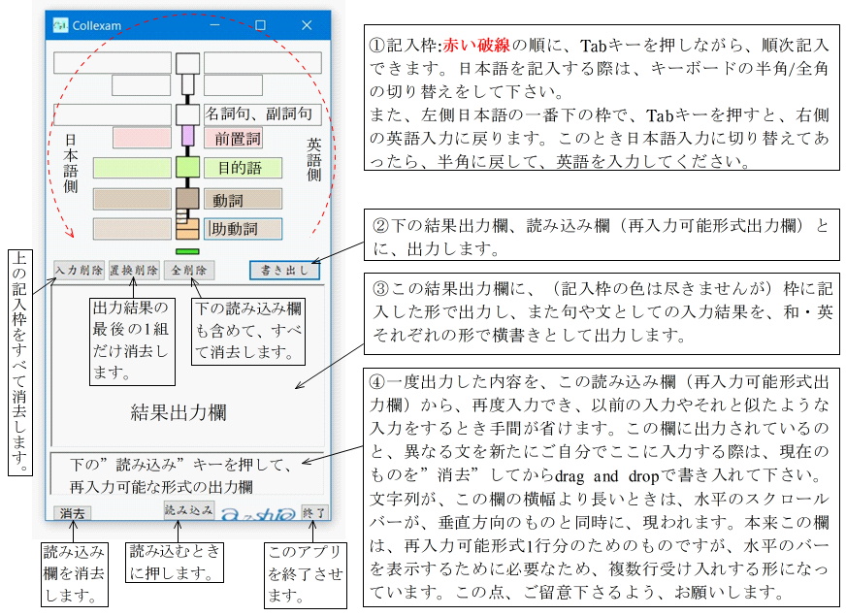Click the green object connector block
The image size is (846, 616).
point(188,167)
